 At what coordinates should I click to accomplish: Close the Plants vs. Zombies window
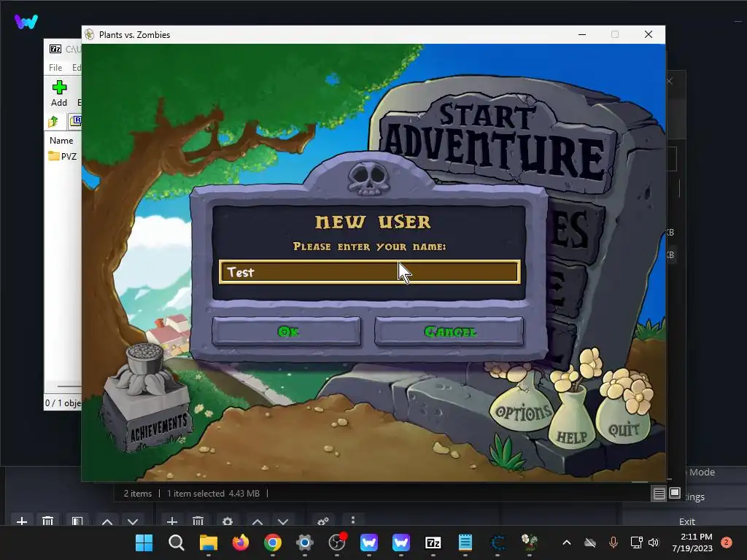[x=649, y=34]
